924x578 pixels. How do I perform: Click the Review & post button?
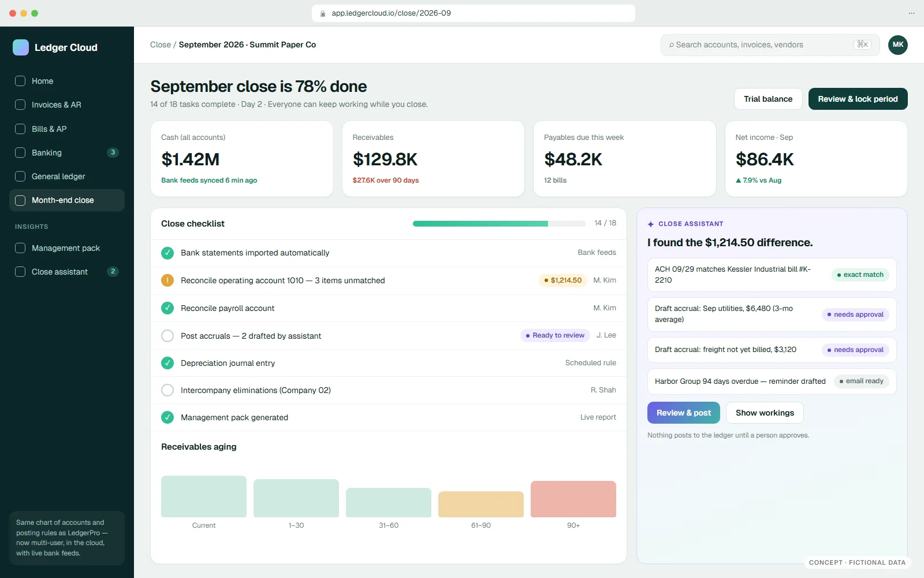(x=684, y=413)
